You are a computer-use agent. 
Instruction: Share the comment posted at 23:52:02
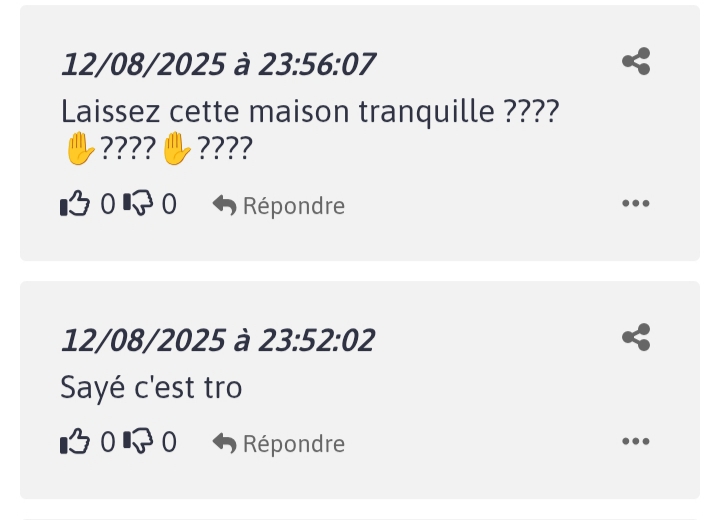(x=636, y=337)
